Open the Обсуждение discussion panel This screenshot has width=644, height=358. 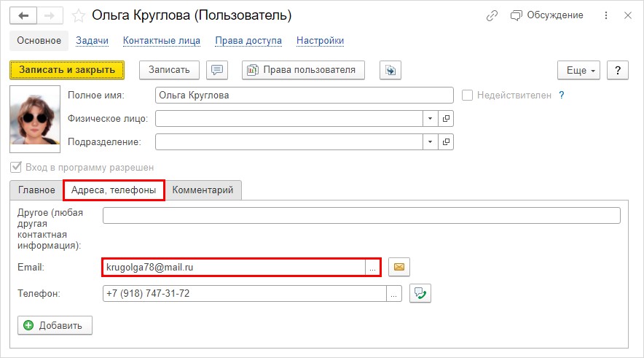point(546,15)
